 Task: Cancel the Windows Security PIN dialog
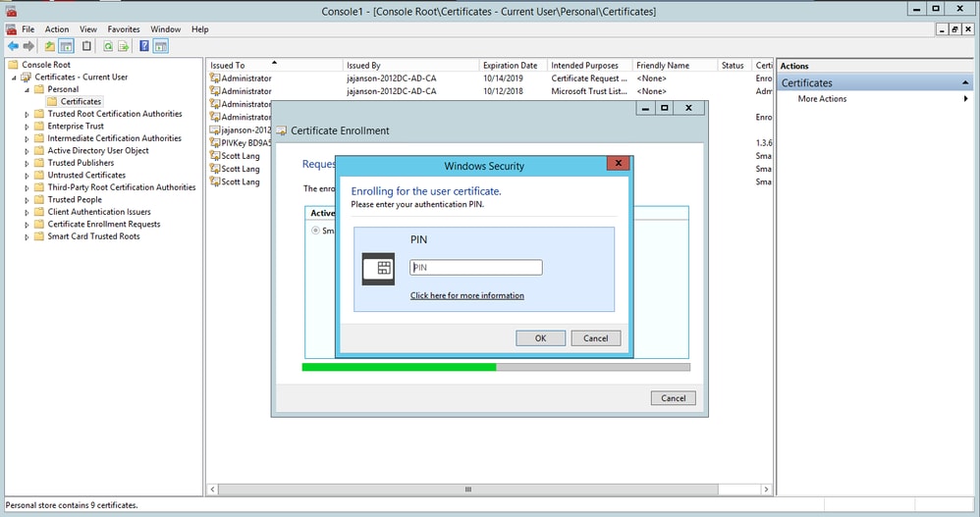pyautogui.click(x=596, y=338)
